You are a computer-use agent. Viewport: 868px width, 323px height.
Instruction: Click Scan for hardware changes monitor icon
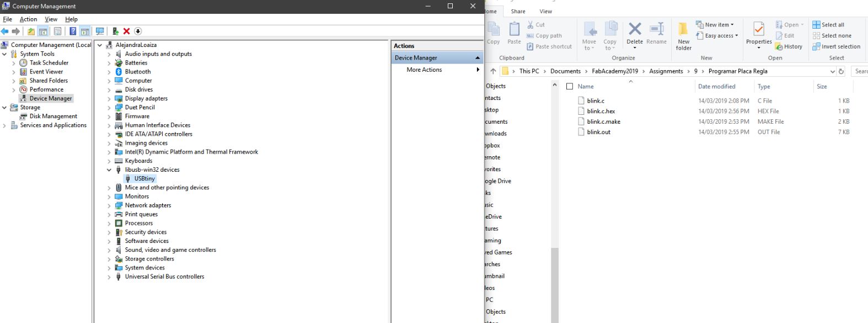(100, 31)
